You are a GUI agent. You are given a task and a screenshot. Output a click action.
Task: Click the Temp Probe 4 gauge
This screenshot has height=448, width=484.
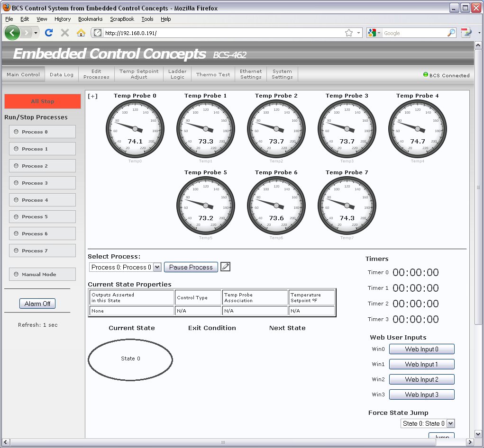(x=418, y=129)
